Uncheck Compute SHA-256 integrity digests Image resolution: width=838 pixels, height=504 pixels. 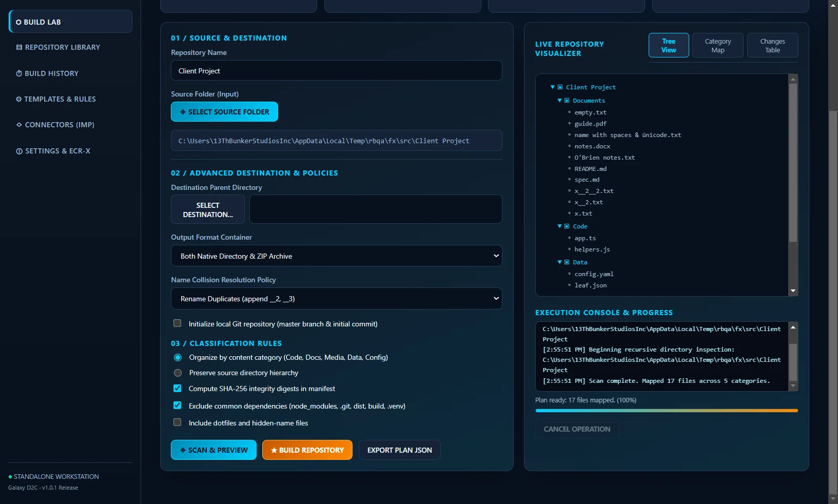point(178,389)
